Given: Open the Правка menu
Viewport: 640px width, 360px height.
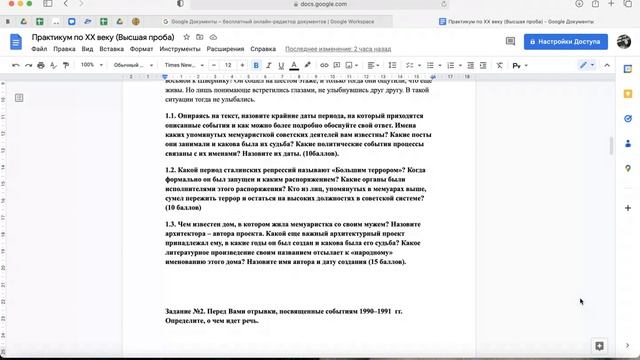Looking at the screenshot, I should [x=64, y=49].
